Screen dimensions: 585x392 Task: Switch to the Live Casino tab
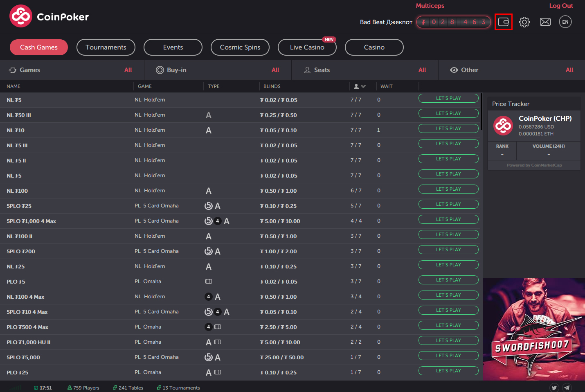pos(307,47)
